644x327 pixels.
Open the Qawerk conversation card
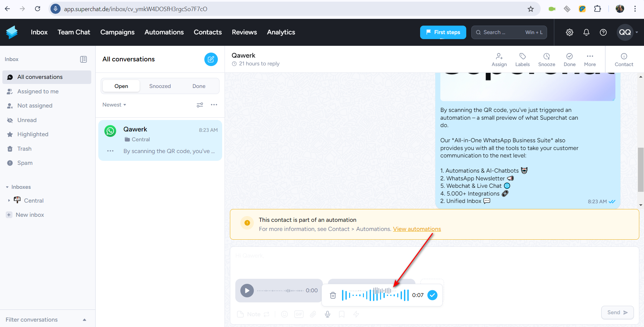(160, 141)
